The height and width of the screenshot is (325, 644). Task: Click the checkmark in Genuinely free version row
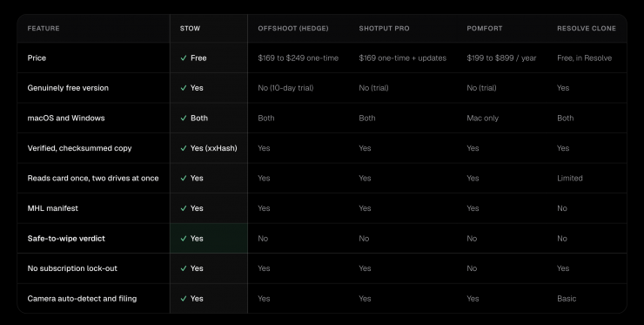(x=184, y=88)
